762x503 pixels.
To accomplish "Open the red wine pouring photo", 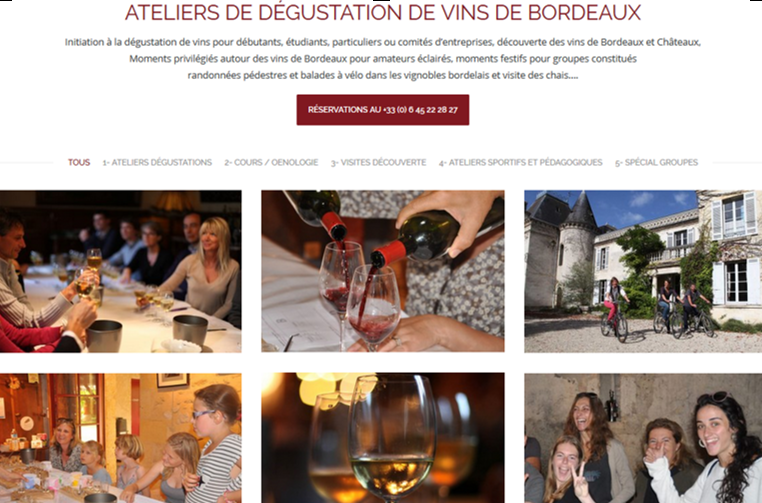I will [x=383, y=271].
